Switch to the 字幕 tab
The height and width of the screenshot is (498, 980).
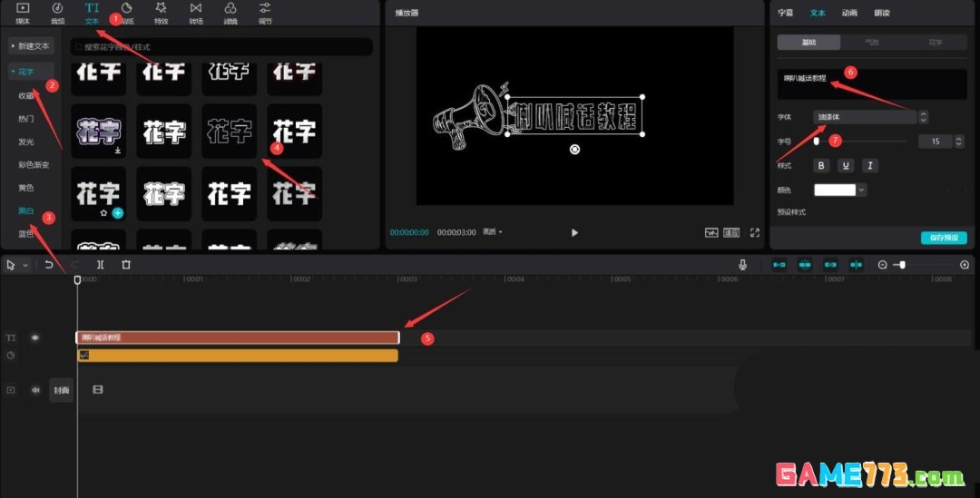point(785,13)
